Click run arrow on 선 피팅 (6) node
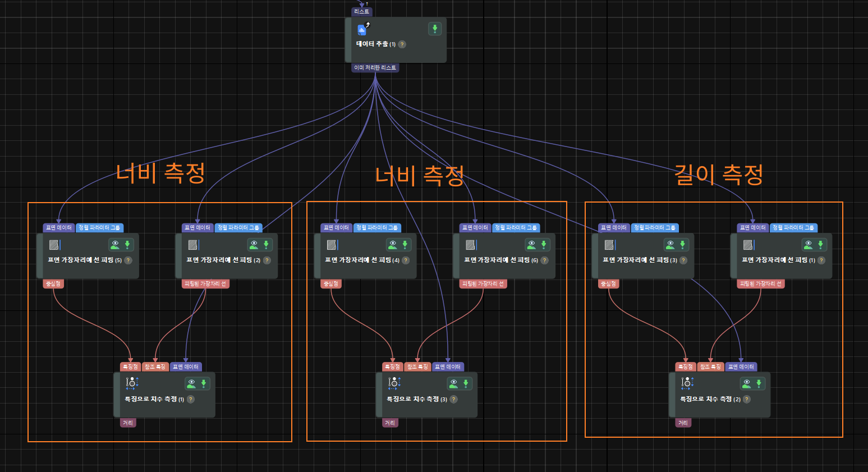Viewport: 868px width, 472px height. click(x=544, y=245)
